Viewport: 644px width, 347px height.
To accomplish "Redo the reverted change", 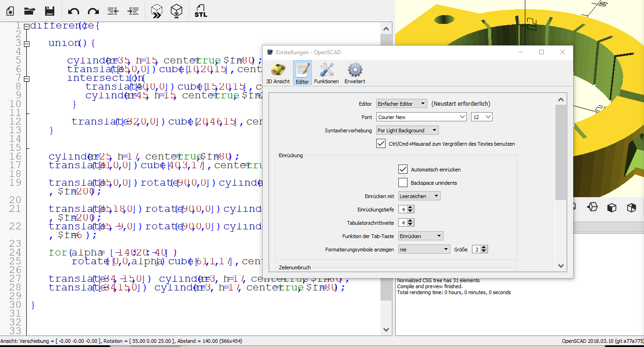I will pos(92,11).
